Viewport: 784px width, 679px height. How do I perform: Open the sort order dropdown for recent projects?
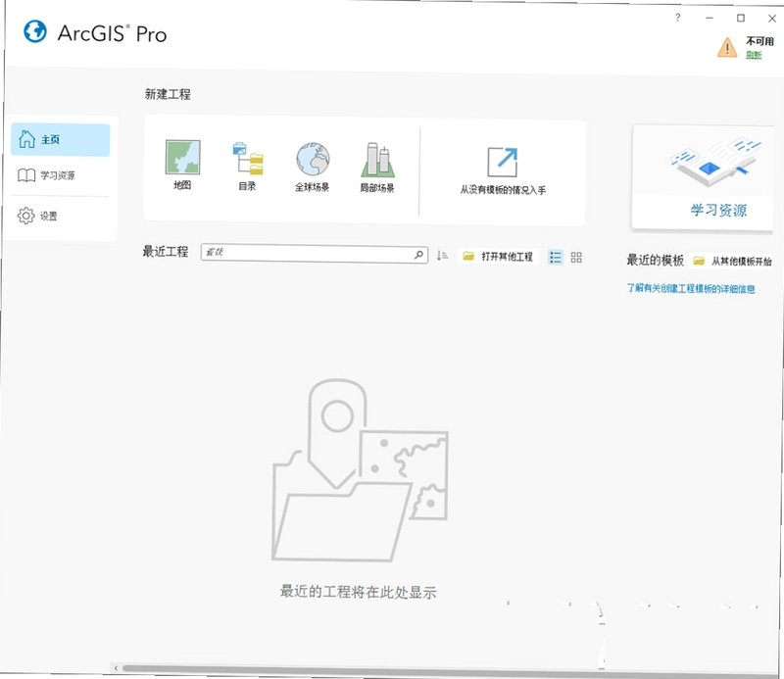(442, 256)
